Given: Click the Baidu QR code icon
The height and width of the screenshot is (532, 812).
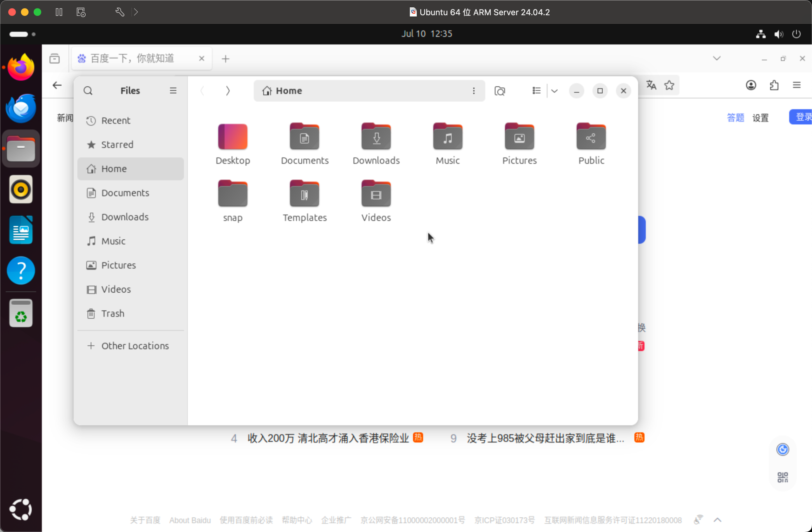Looking at the screenshot, I should [783, 477].
